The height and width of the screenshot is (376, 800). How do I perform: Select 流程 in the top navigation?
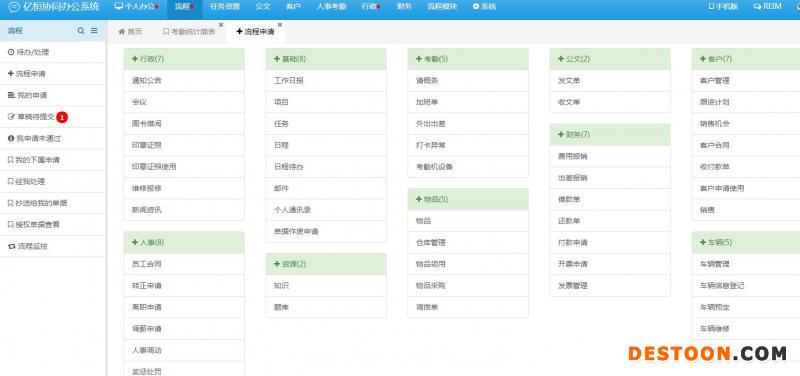184,7
